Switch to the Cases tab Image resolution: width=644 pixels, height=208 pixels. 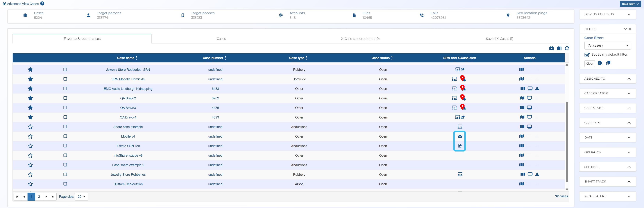click(x=221, y=39)
